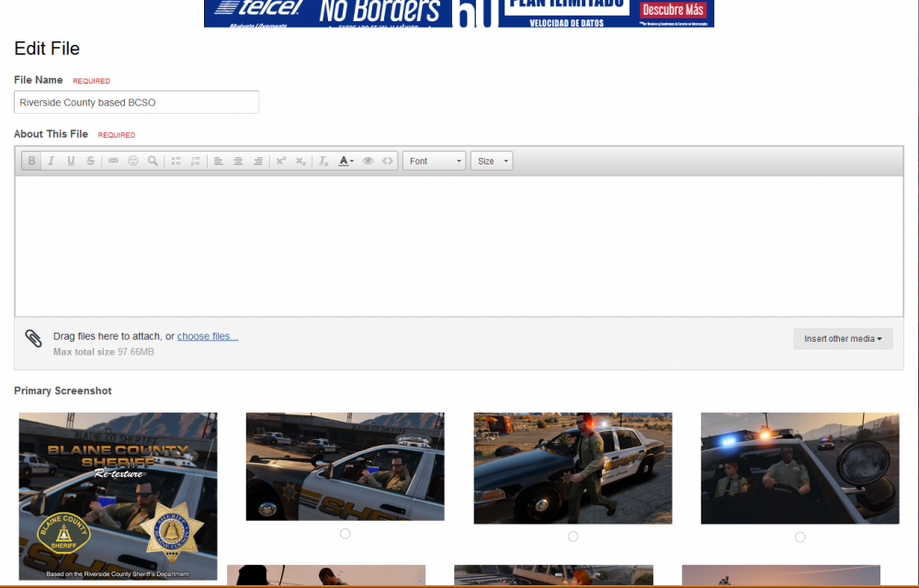919x588 pixels.
Task: Click the superscript icon
Action: point(280,161)
